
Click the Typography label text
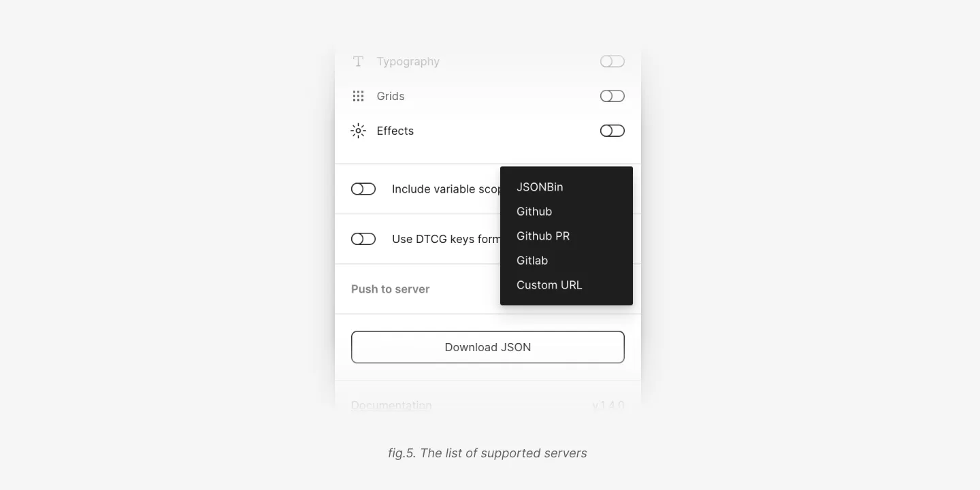(408, 61)
